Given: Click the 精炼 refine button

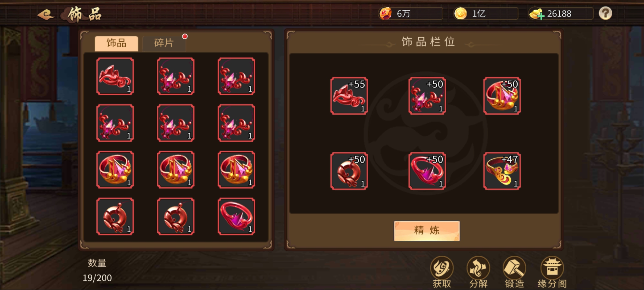Looking at the screenshot, I should click(x=427, y=231).
